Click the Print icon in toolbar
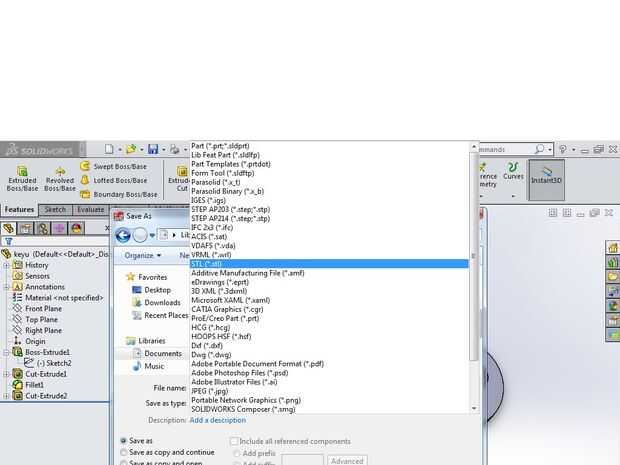 click(174, 149)
